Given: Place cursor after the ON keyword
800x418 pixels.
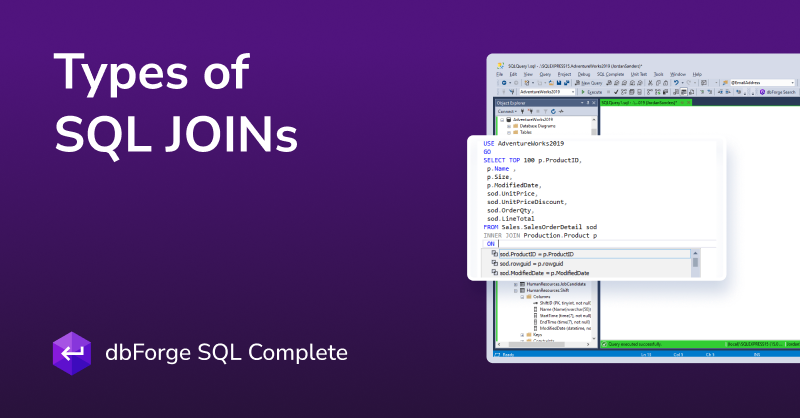Looking at the screenshot, I should point(498,244).
